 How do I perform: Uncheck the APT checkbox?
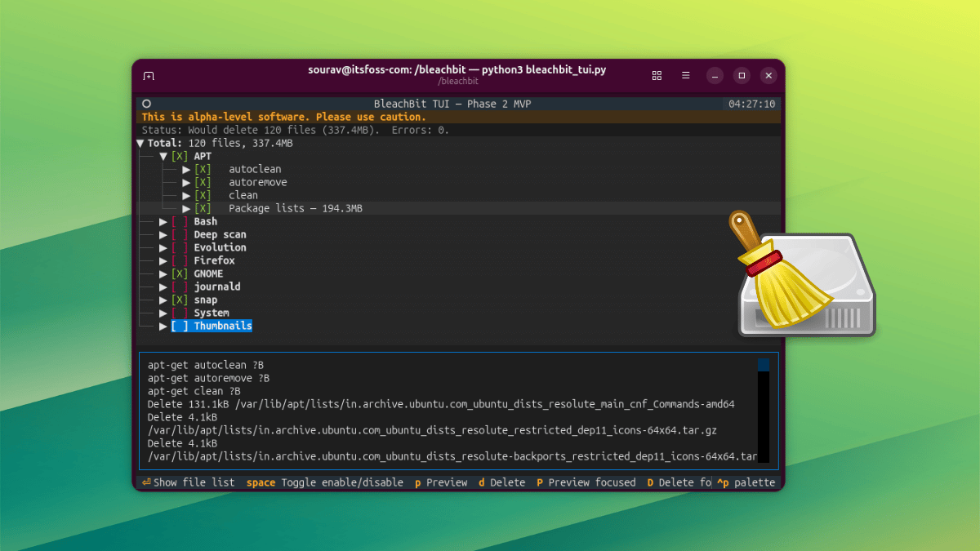180,156
